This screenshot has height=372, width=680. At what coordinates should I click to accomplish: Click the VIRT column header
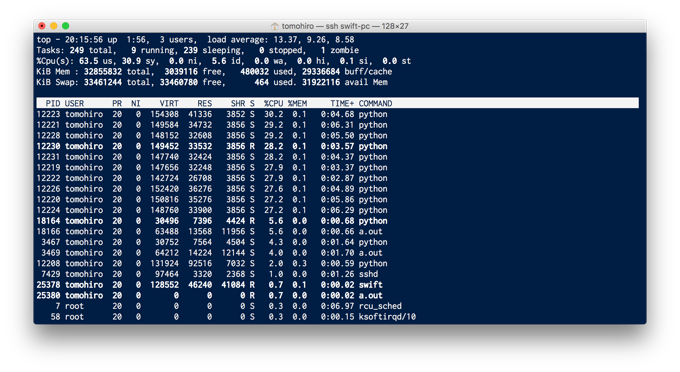(169, 103)
